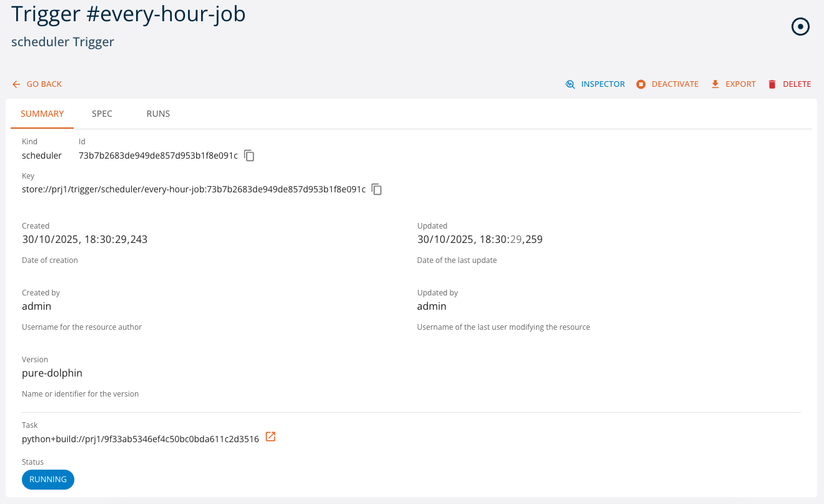Open the Runs tab
Screen dimensions: 824x504
pyautogui.click(x=158, y=114)
